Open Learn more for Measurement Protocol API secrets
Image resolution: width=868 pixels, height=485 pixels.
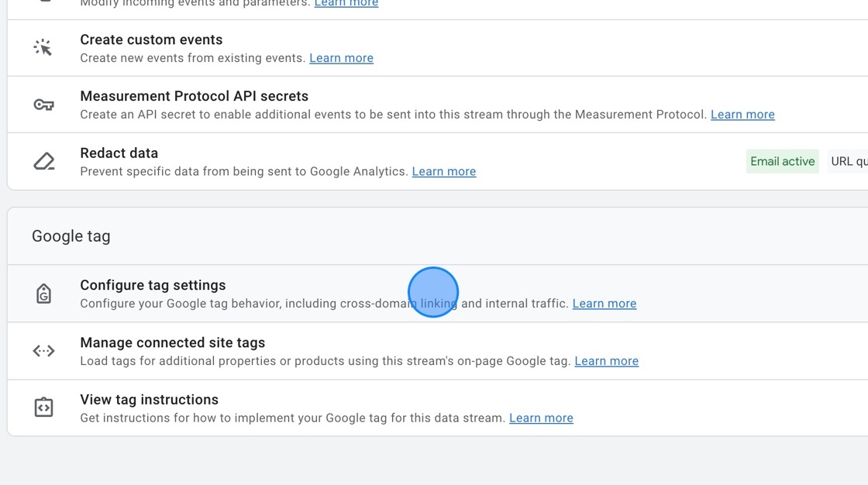742,114
